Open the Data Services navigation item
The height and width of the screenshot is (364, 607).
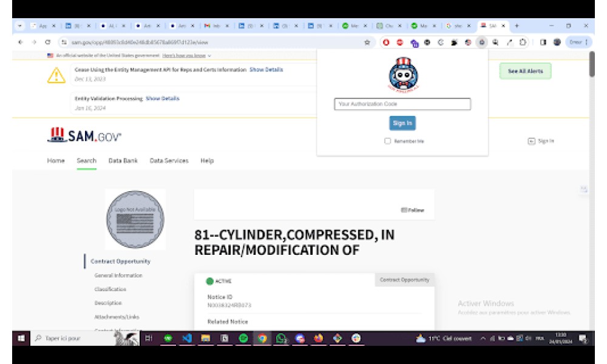pyautogui.click(x=169, y=161)
